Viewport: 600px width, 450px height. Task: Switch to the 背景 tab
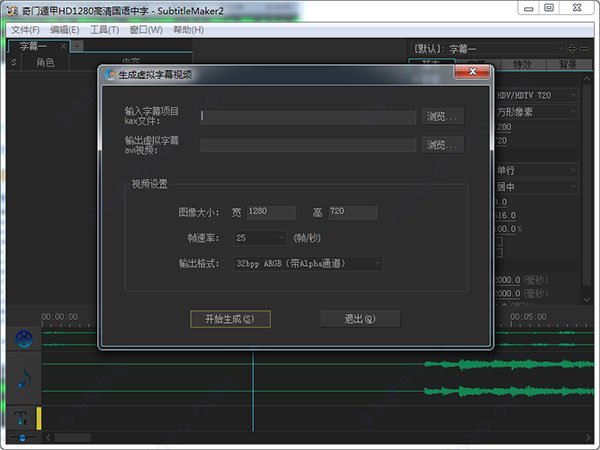point(569,65)
